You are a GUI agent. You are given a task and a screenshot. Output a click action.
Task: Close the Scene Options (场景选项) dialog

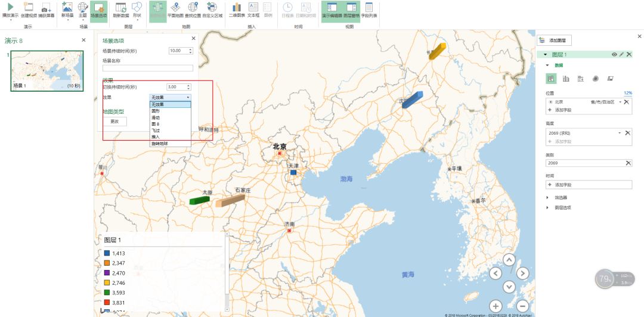pos(194,38)
